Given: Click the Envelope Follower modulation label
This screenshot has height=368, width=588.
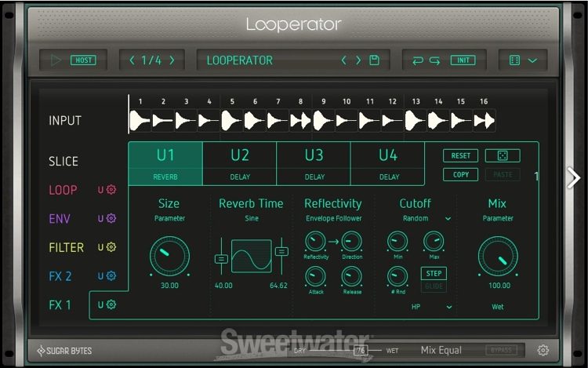Looking at the screenshot, I should click(x=334, y=218).
